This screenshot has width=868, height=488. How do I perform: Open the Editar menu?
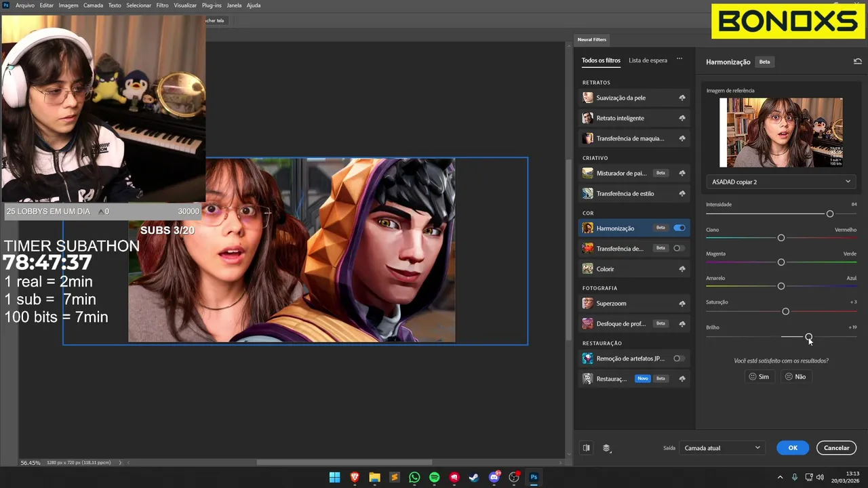pyautogui.click(x=46, y=5)
